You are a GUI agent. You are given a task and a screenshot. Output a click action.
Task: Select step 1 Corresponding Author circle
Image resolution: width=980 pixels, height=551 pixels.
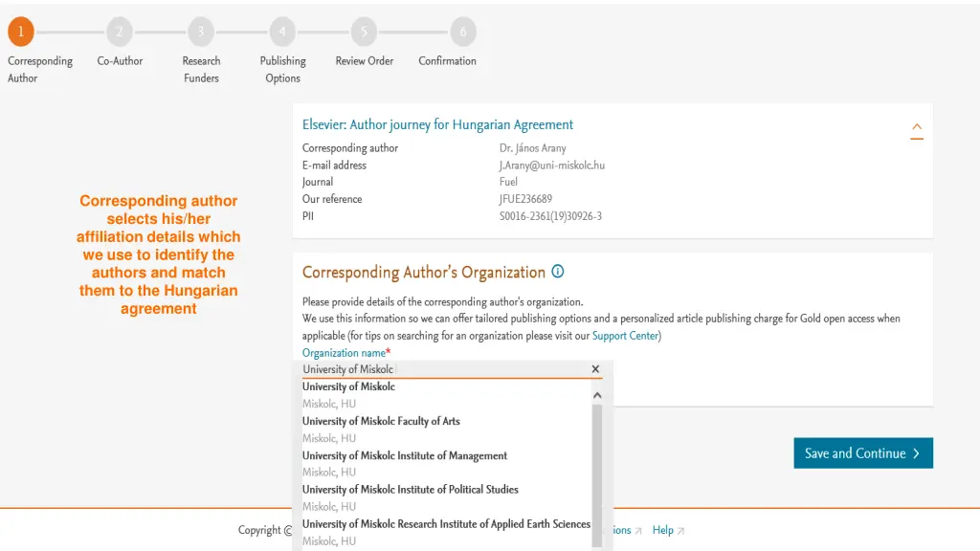pos(21,32)
